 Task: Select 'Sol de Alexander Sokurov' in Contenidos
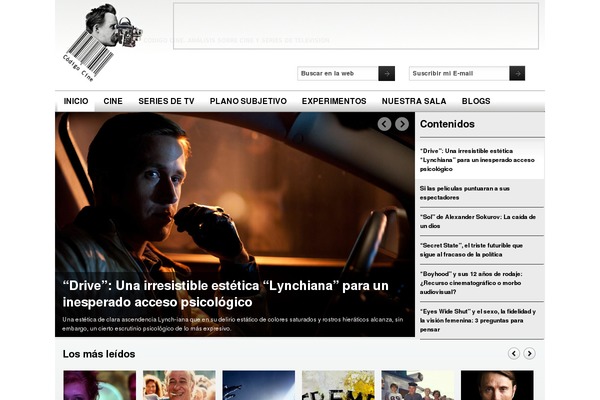point(480,221)
